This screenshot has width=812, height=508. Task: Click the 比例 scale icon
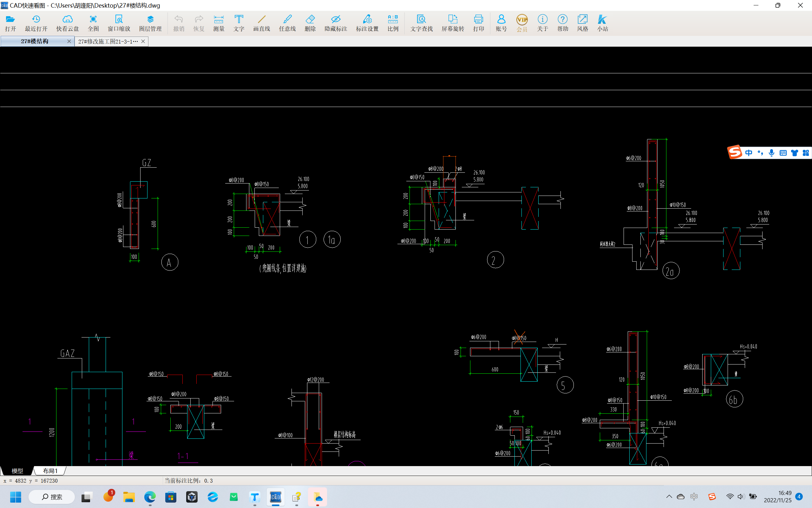393,23
